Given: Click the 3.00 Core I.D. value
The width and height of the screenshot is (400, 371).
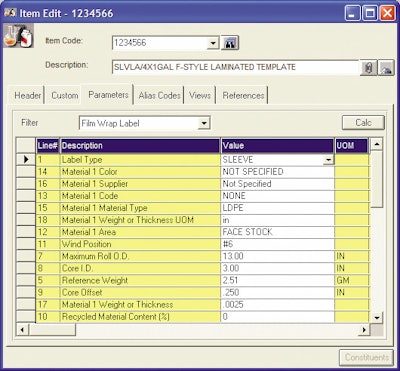Looking at the screenshot, I should pyautogui.click(x=277, y=268).
